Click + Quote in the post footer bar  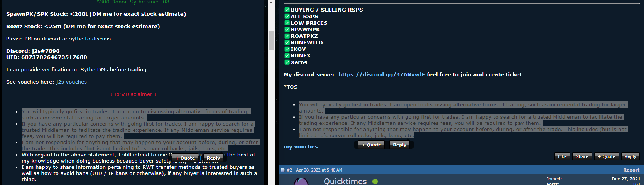click(x=607, y=156)
